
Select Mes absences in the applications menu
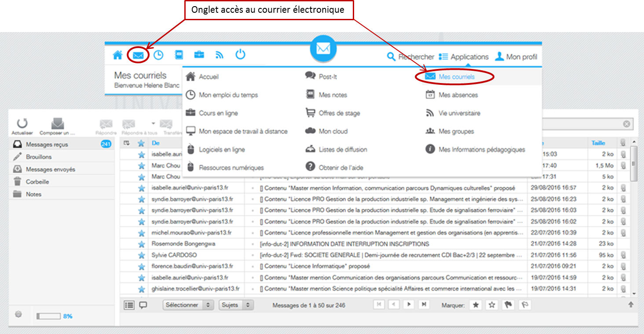(x=457, y=95)
